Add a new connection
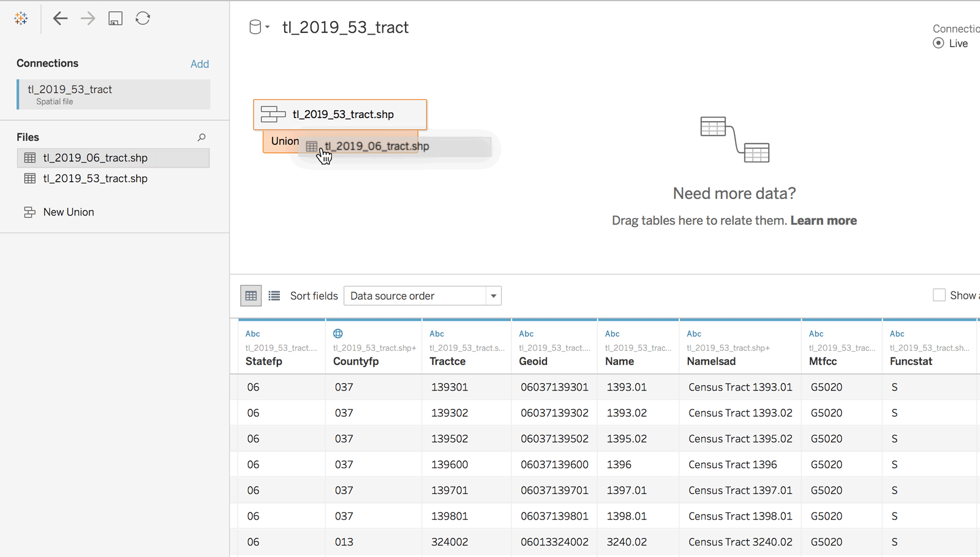Screen dimensions: 980x557 [x=200, y=64]
